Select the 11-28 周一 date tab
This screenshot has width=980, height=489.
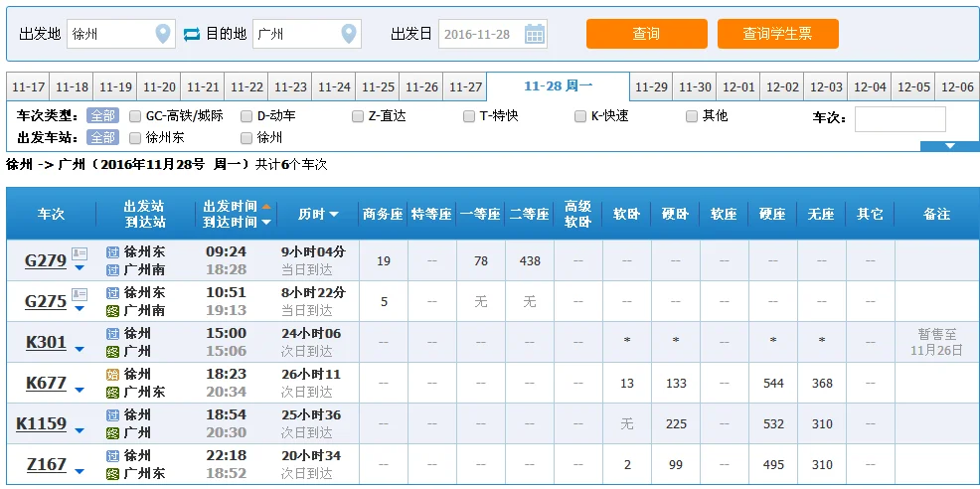[559, 86]
